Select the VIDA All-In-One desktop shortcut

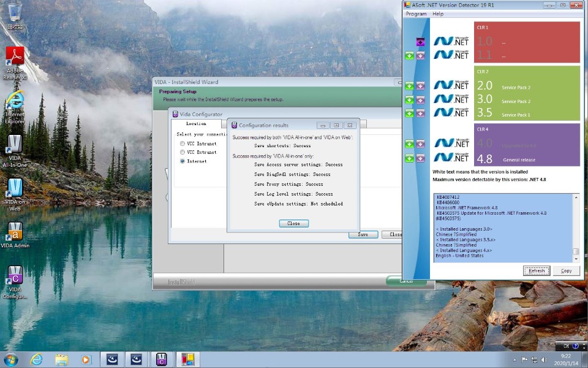(x=15, y=151)
